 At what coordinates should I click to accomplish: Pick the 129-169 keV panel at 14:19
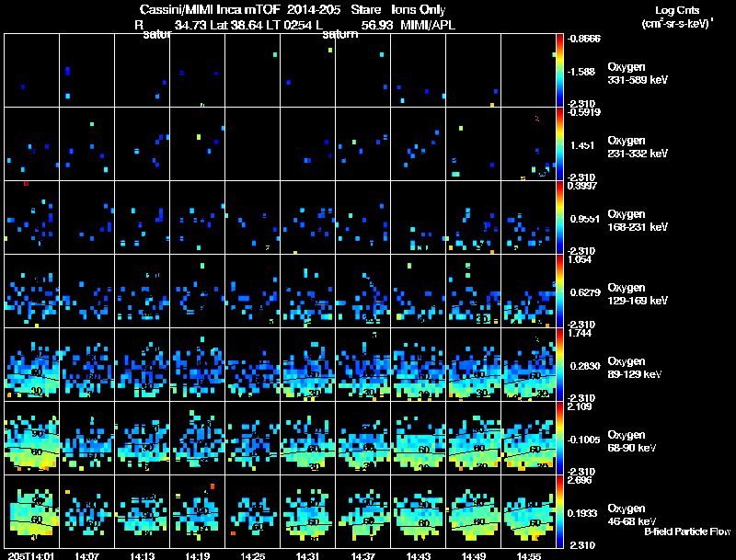[197, 291]
